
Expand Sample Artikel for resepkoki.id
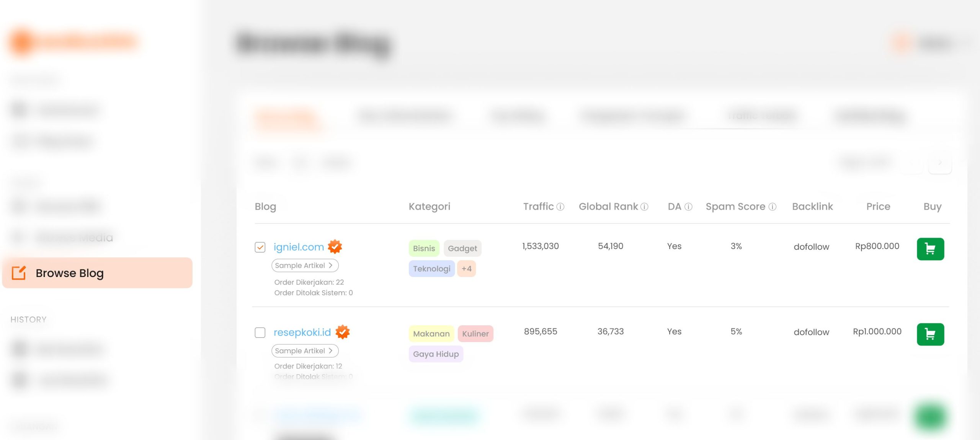[x=305, y=350]
